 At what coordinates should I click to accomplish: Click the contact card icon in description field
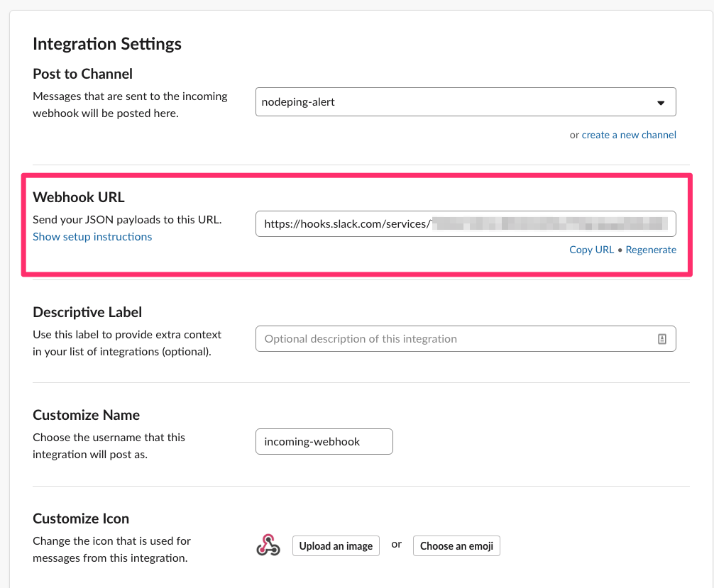point(662,338)
